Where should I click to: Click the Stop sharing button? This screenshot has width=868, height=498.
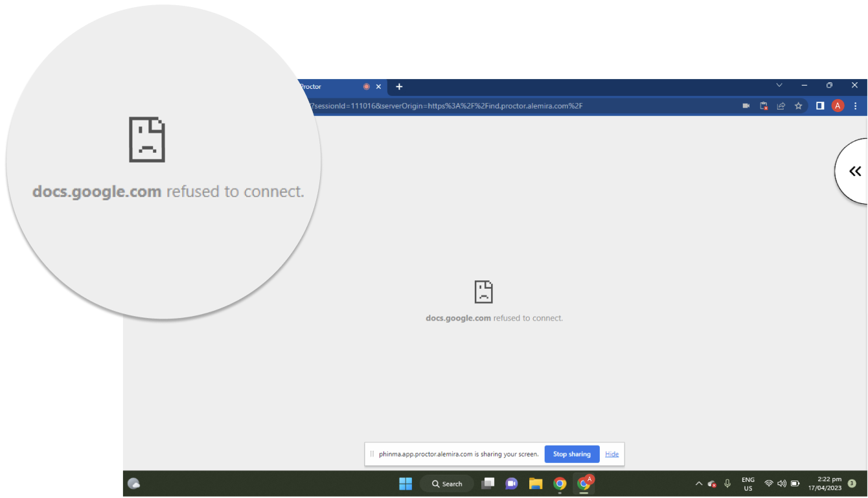click(571, 454)
